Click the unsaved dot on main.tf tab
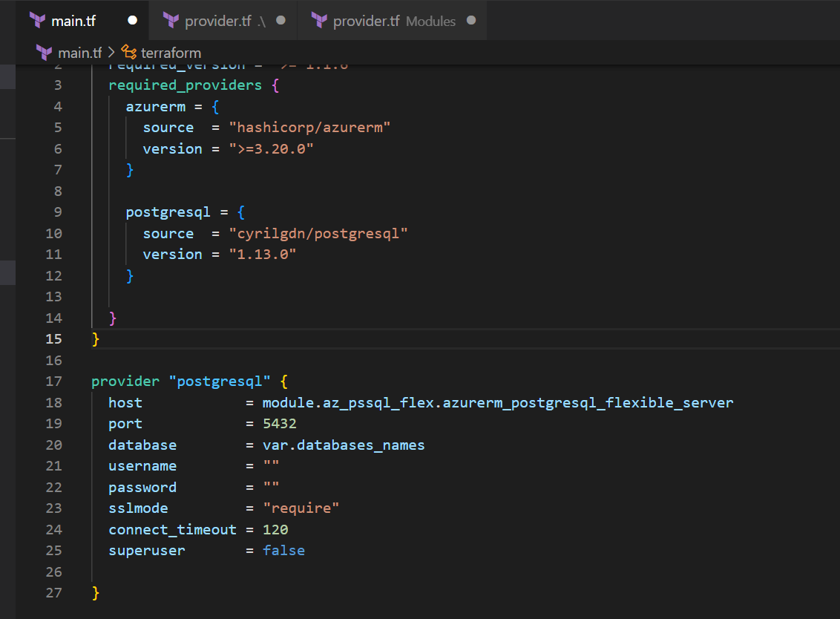Viewport: 840px width, 619px height. click(132, 21)
